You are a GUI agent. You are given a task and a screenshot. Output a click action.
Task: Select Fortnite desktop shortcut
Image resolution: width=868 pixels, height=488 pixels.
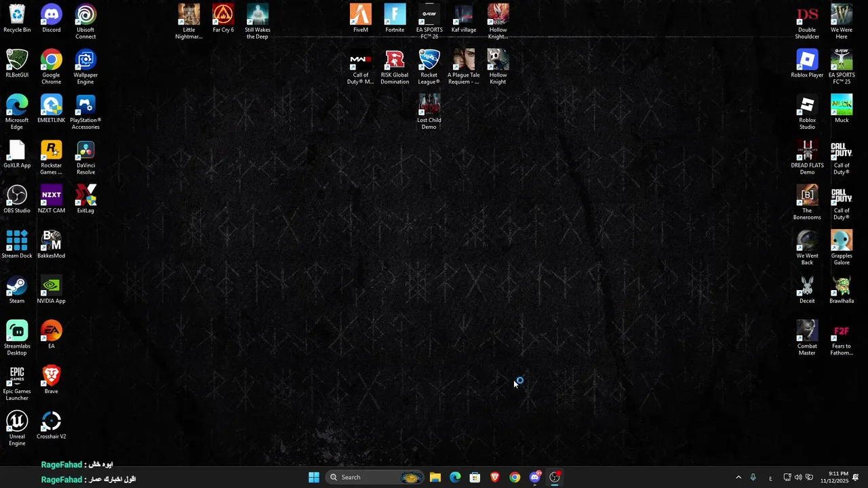[x=395, y=19]
